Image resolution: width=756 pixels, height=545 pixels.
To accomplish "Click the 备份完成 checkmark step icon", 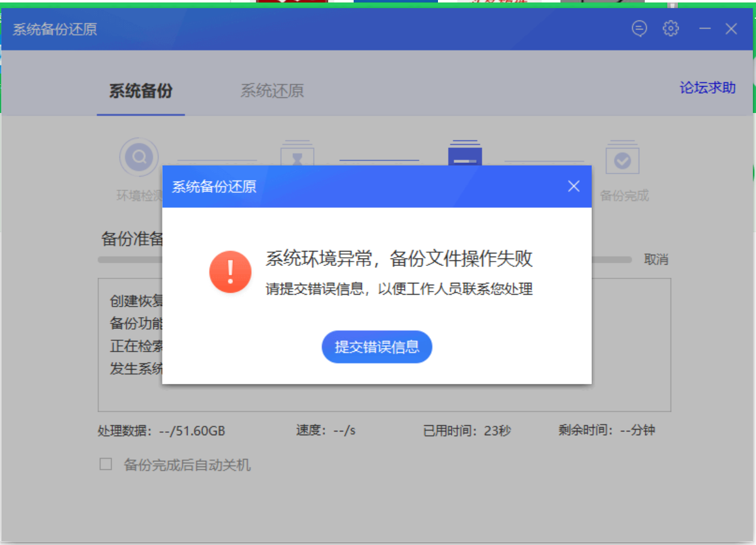I will click(622, 157).
